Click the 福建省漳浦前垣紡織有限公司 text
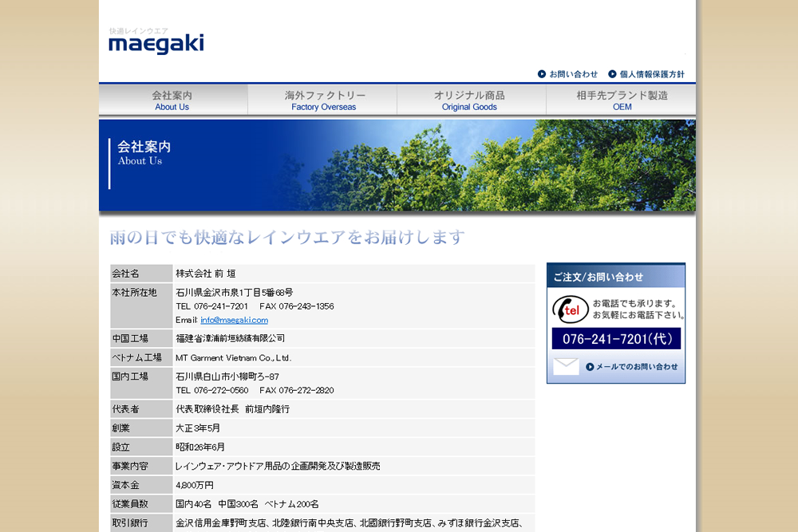This screenshot has height=532, width=798. point(230,338)
